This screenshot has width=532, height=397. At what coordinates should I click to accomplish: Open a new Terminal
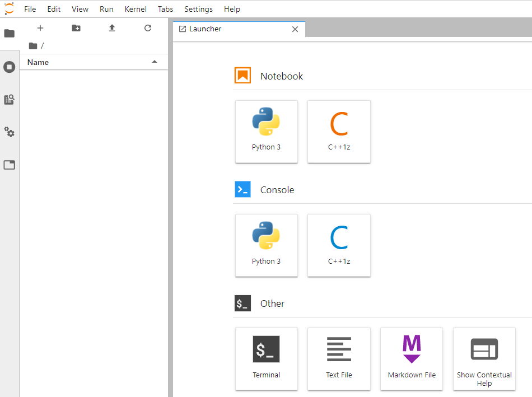[267, 359]
